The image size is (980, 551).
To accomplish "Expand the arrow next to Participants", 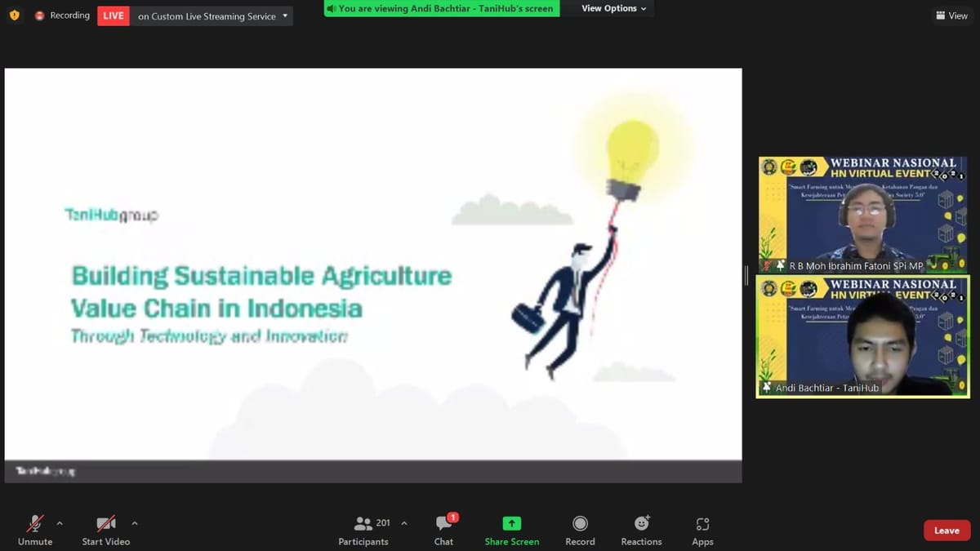I will 404,523.
